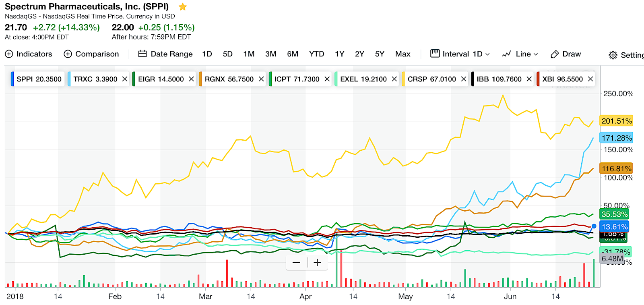Click the +0.25 (1.15%) after-hours change
The height and width of the screenshot is (305, 644).
point(167,27)
